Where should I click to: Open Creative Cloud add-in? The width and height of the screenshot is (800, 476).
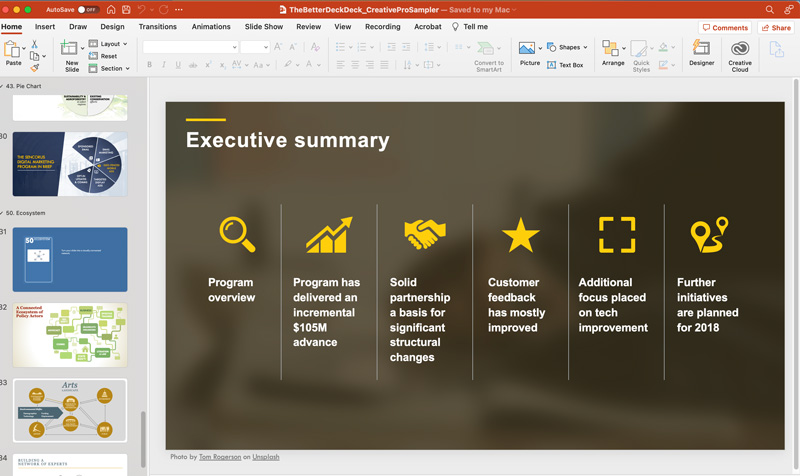point(740,56)
